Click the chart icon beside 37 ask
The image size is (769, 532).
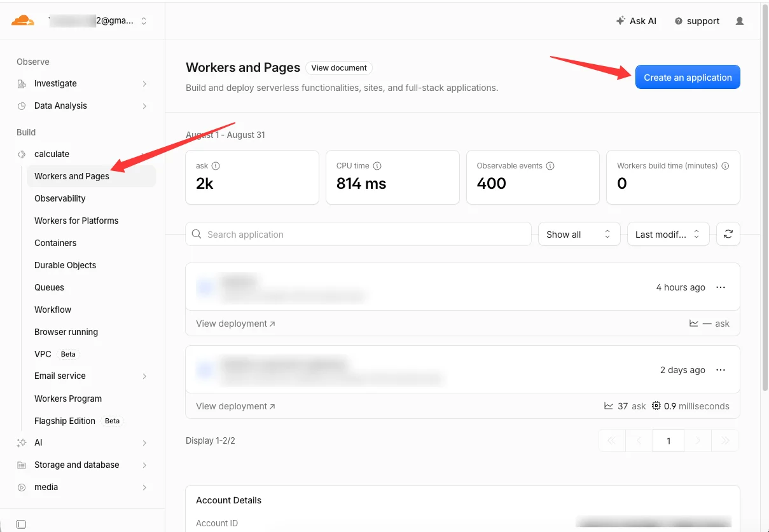click(x=609, y=406)
